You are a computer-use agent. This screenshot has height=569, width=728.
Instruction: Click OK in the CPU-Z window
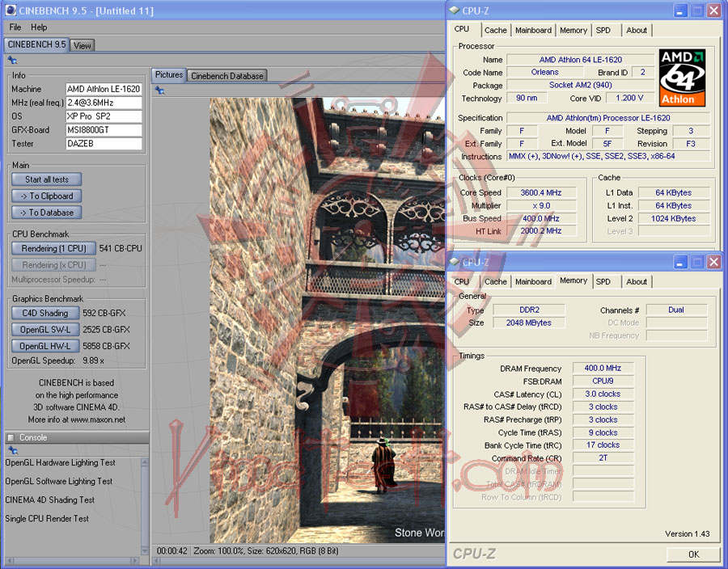[x=693, y=554]
